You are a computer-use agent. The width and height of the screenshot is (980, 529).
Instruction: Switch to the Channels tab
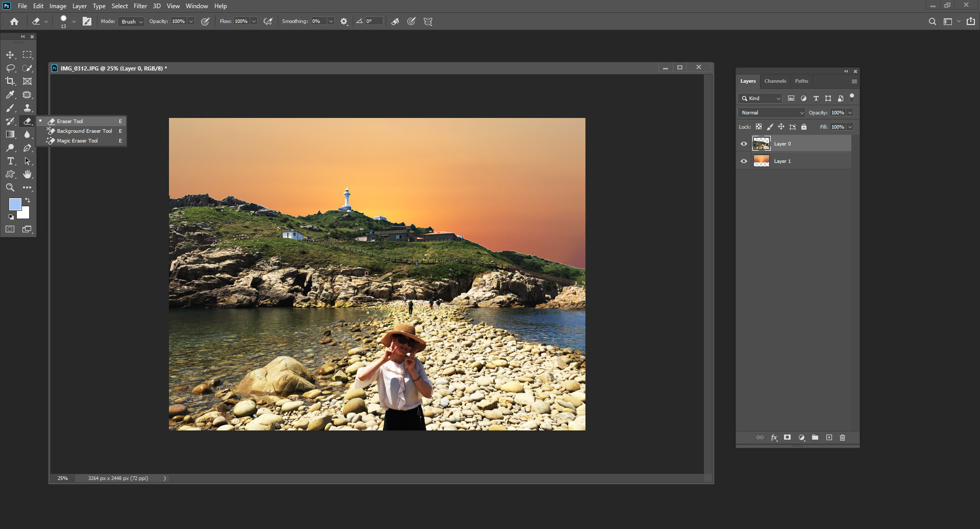point(775,81)
